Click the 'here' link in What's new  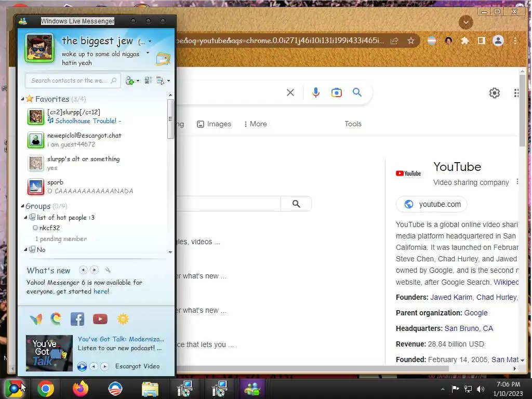[x=101, y=291]
